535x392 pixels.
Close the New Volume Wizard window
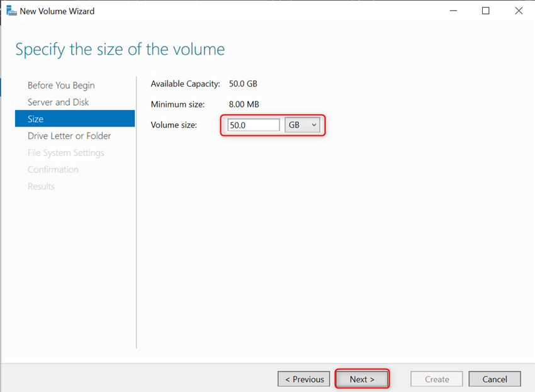(519, 11)
